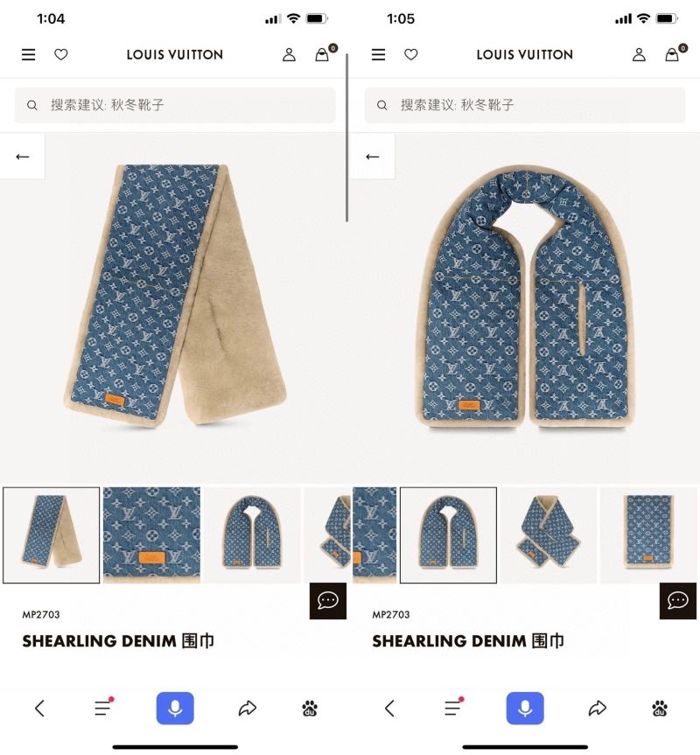The image size is (700, 755).
Task: Open account profile icon in right screenshot
Action: (x=639, y=54)
